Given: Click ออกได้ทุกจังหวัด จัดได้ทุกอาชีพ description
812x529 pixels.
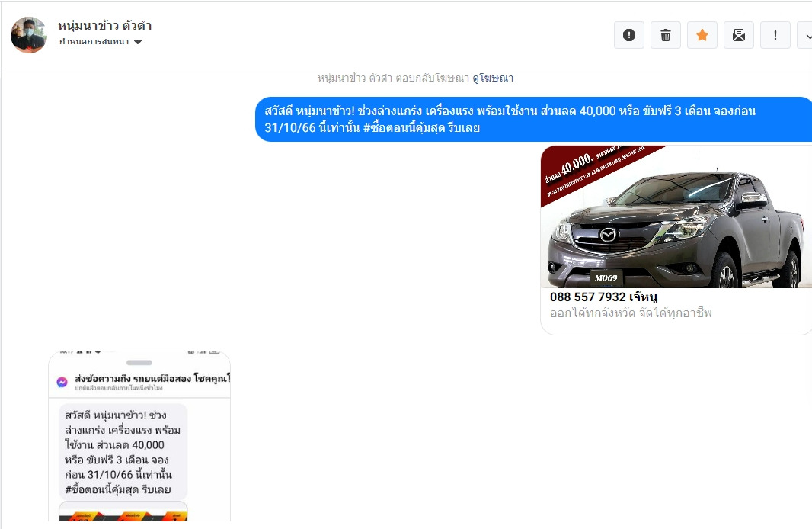Looking at the screenshot, I should [x=631, y=313].
